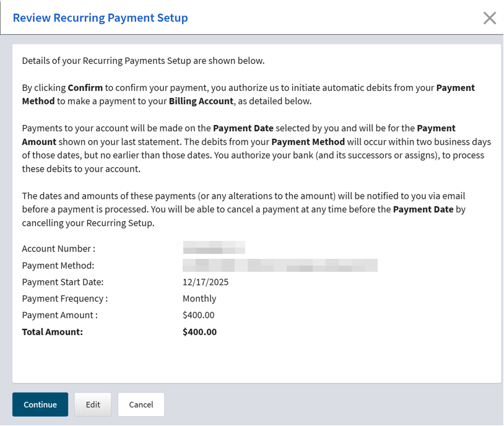The image size is (504, 426).
Task: Select the Monthly frequency value
Action: (199, 298)
